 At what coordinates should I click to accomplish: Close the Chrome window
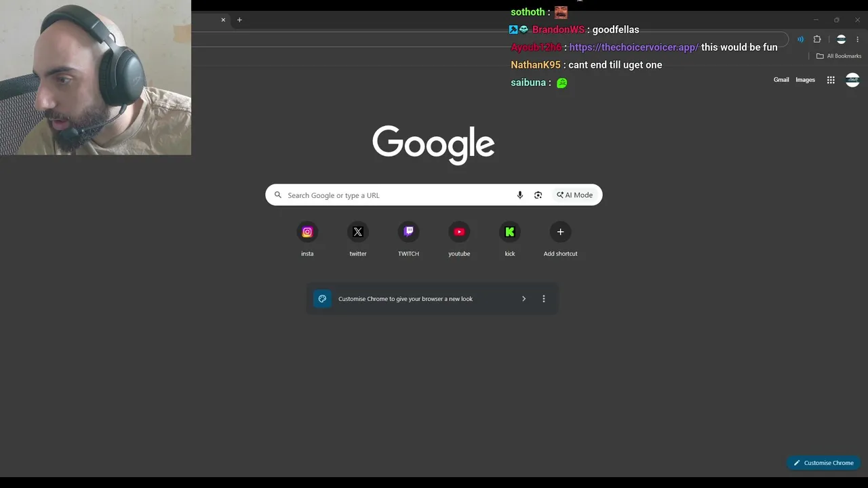point(857,20)
